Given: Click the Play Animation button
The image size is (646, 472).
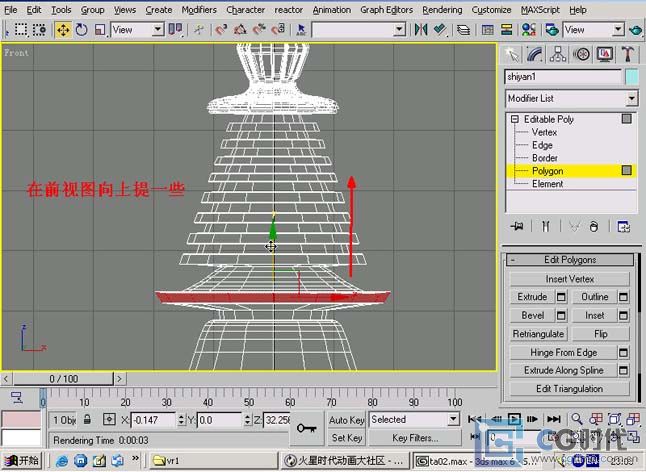Looking at the screenshot, I should (x=514, y=419).
